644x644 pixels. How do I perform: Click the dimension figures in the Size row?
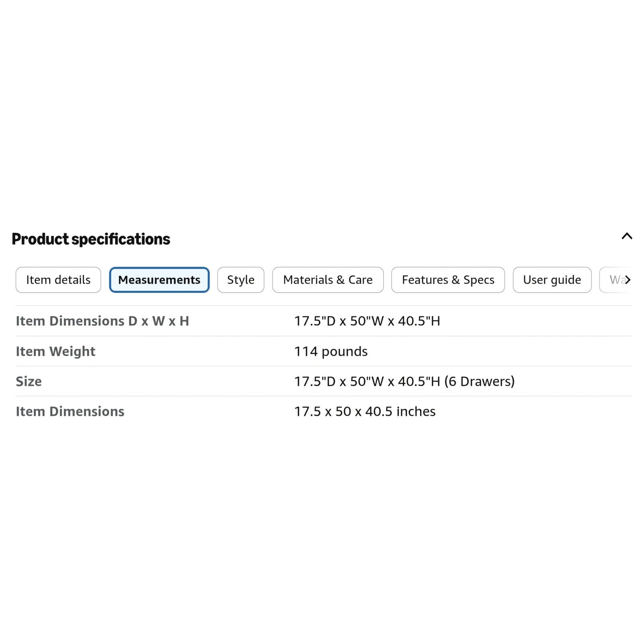[367, 381]
